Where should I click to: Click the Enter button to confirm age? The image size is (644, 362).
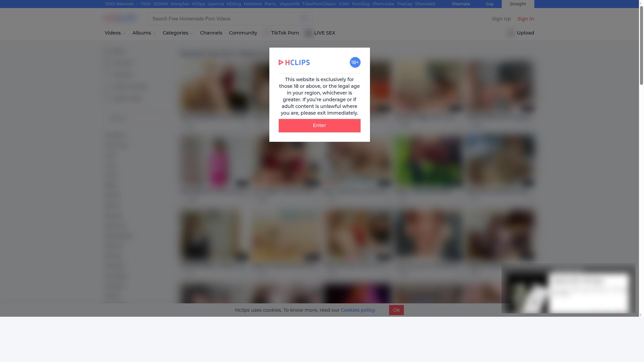pos(319,125)
